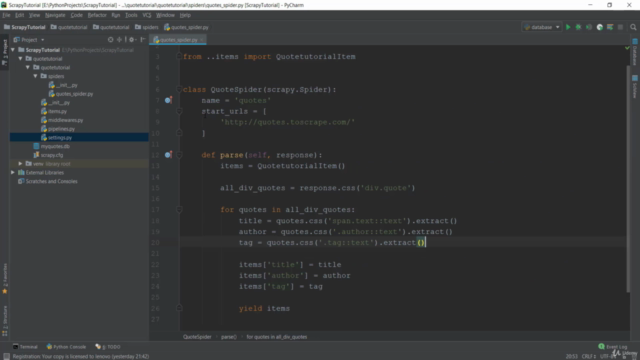
Task: Collapse the spiders folder
Action: [x=36, y=76]
